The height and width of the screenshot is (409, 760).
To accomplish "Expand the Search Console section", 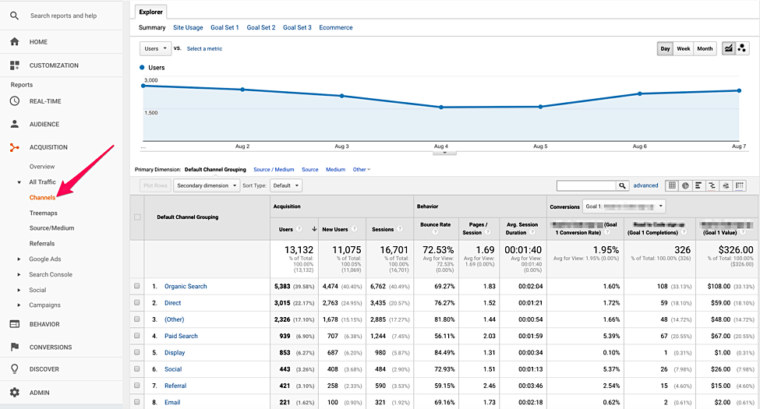I will tap(19, 275).
